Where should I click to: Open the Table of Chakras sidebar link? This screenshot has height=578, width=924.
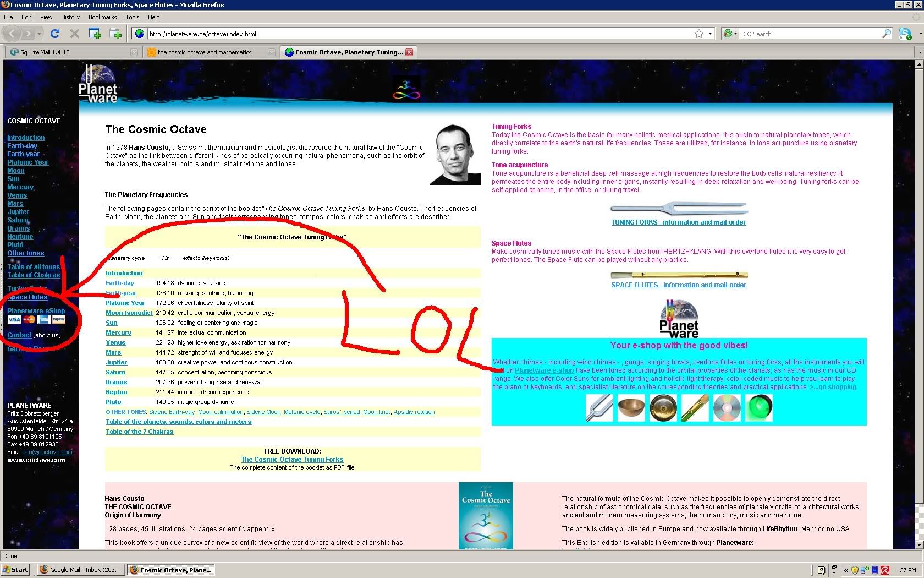tap(34, 275)
